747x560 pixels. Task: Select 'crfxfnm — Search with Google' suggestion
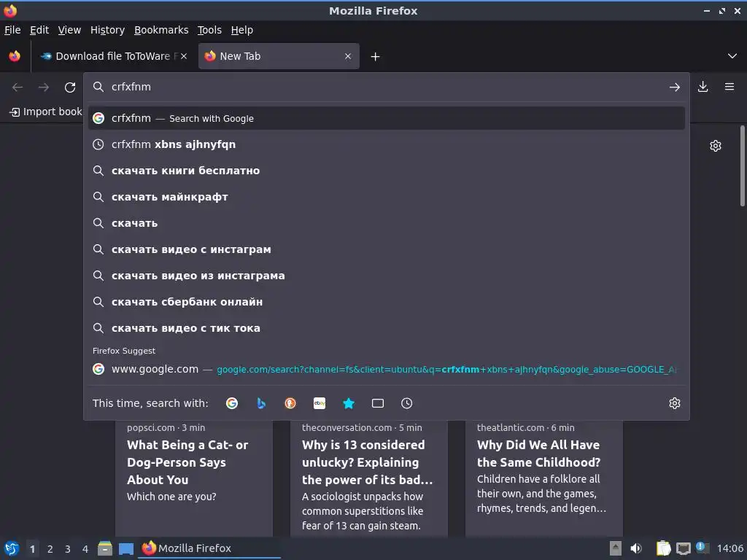pos(387,118)
